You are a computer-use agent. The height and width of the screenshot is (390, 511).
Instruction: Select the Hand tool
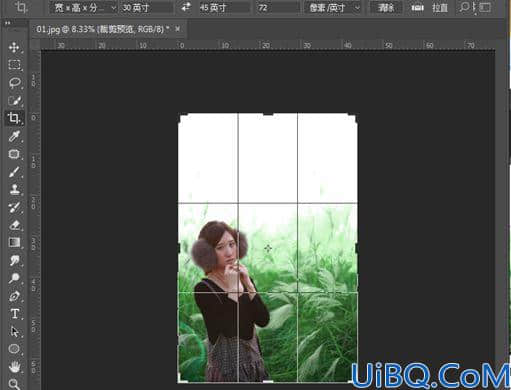(x=14, y=367)
